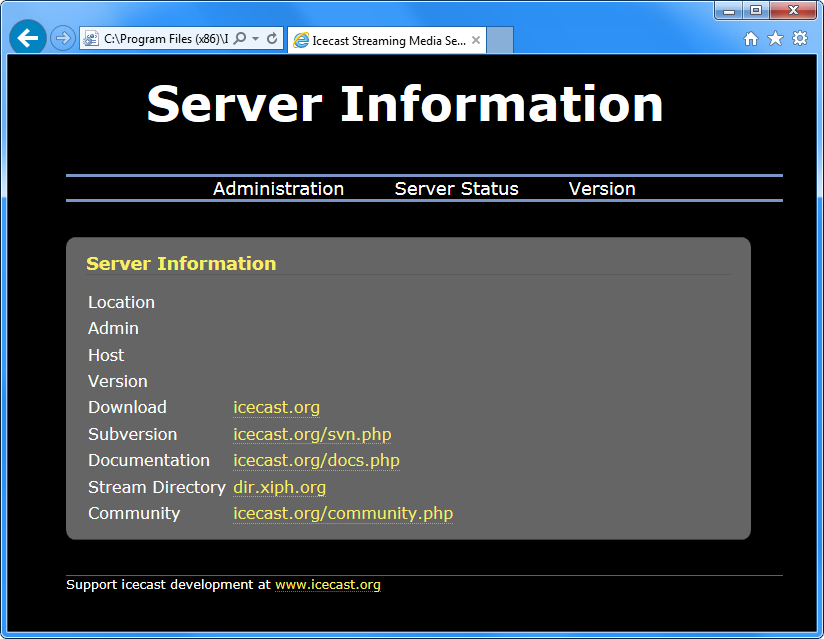The image size is (824, 639).
Task: Click the Refresh icon in the address bar
Action: pyautogui.click(x=272, y=39)
